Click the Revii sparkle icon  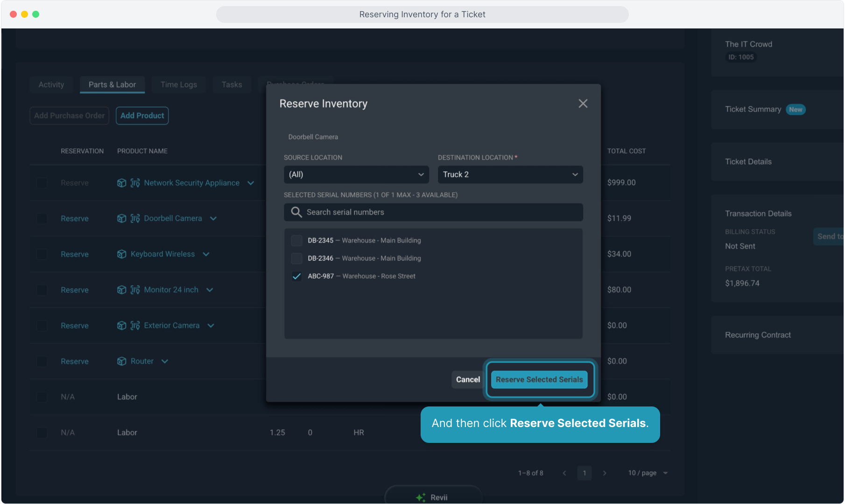click(x=421, y=497)
